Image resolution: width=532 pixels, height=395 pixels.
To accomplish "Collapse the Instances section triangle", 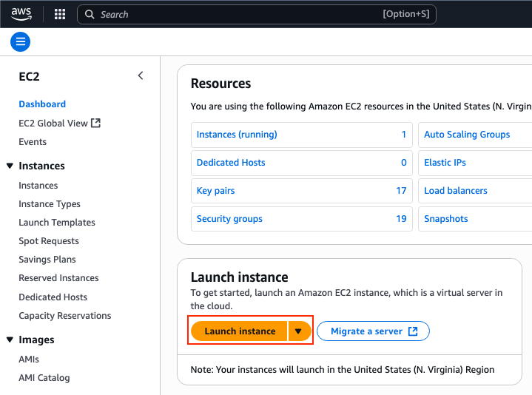I will (x=10, y=166).
